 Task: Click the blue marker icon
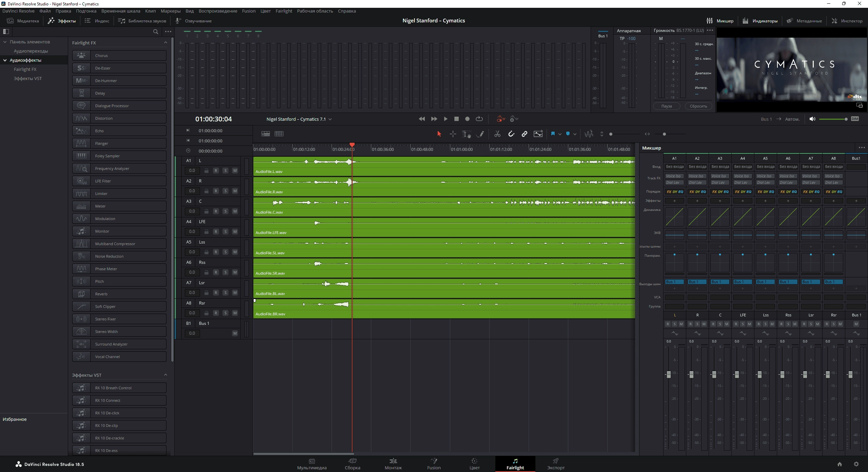coord(568,134)
